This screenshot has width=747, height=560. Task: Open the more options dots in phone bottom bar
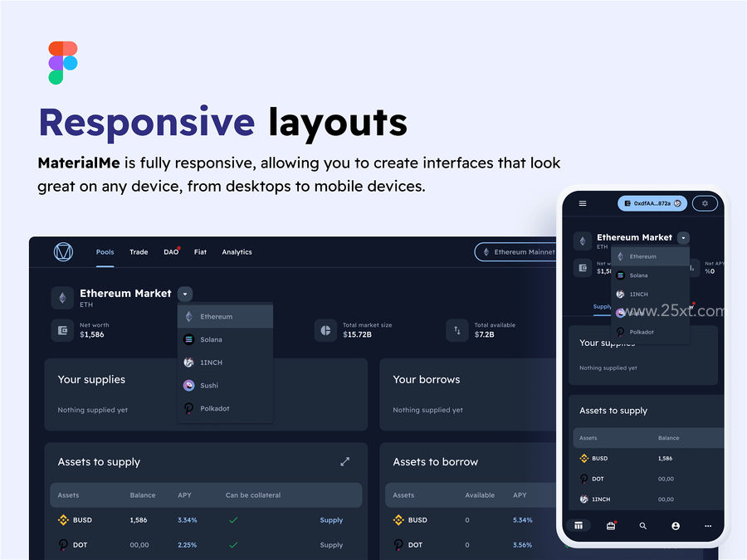point(708,526)
